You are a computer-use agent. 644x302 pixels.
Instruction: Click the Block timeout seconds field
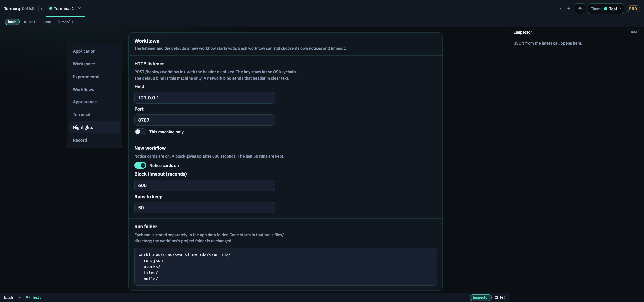click(205, 185)
